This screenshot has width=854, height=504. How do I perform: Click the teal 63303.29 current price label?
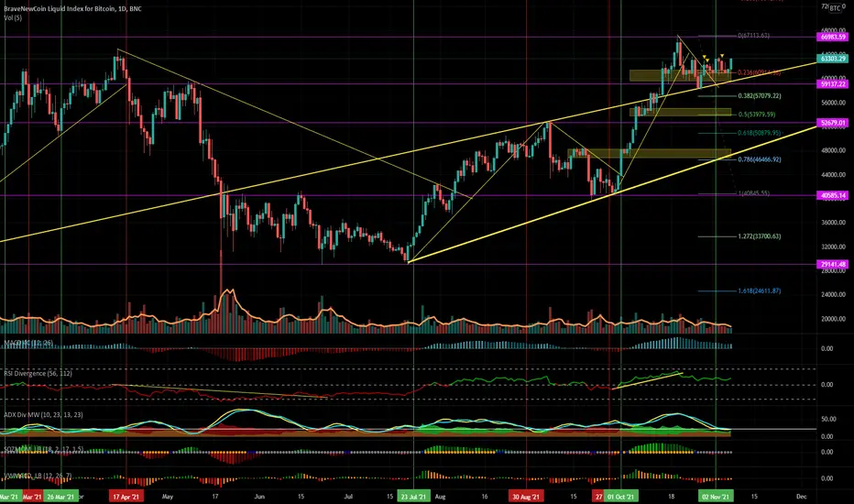coord(833,59)
